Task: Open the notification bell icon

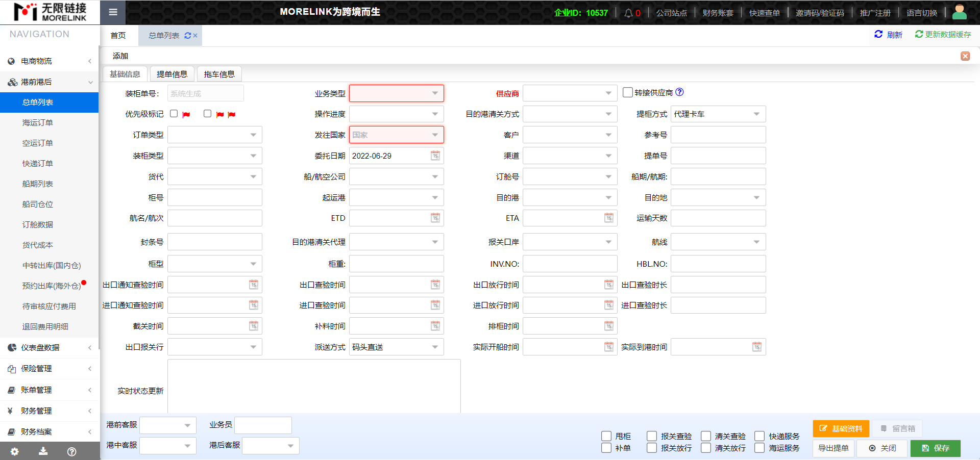Action: click(628, 13)
